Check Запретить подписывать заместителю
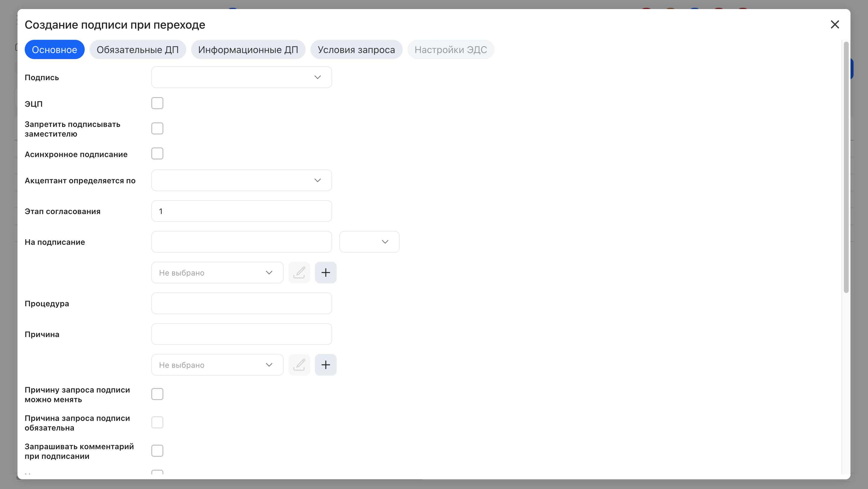Screen dimensions: 868x489 coord(157,128)
